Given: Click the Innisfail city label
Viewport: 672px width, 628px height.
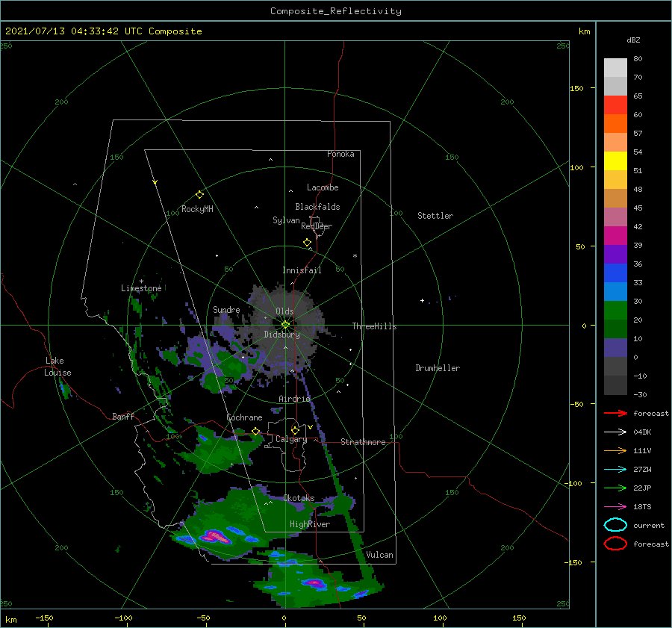Looking at the screenshot, I should pos(302,270).
